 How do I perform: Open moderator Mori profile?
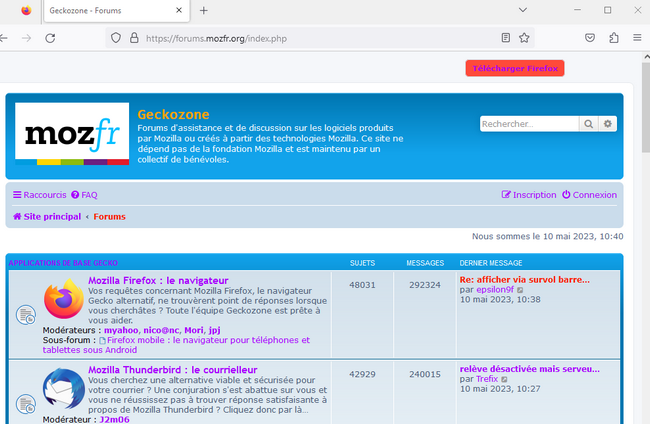click(x=194, y=330)
